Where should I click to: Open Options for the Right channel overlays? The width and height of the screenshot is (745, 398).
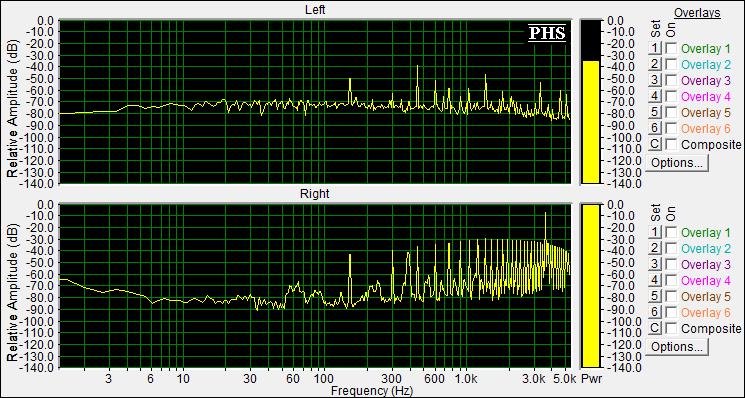point(677,347)
